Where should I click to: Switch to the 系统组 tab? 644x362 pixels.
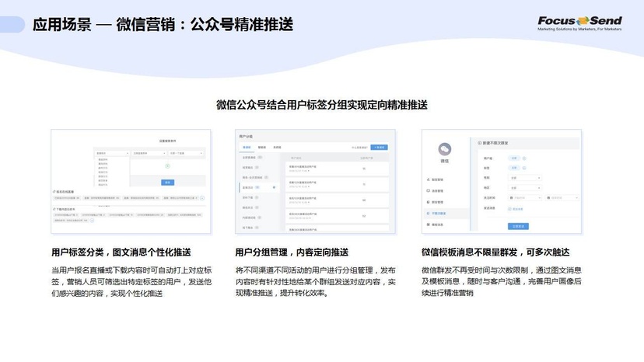coord(277,148)
